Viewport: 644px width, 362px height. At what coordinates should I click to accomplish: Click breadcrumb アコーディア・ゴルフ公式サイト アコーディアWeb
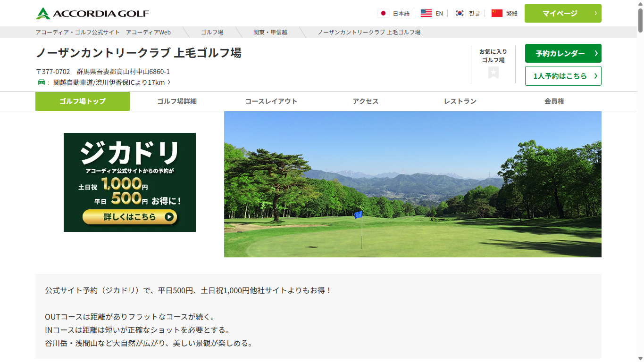pyautogui.click(x=103, y=32)
